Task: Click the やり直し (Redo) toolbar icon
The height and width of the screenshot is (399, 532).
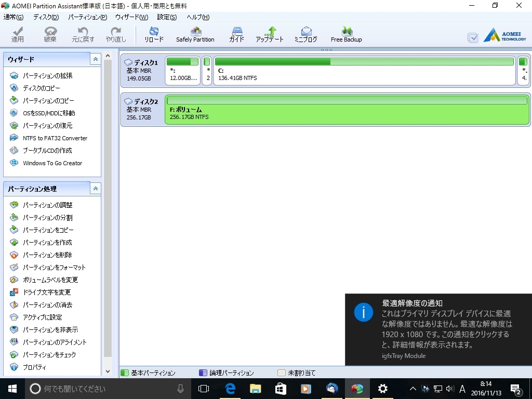Action: coord(116,35)
